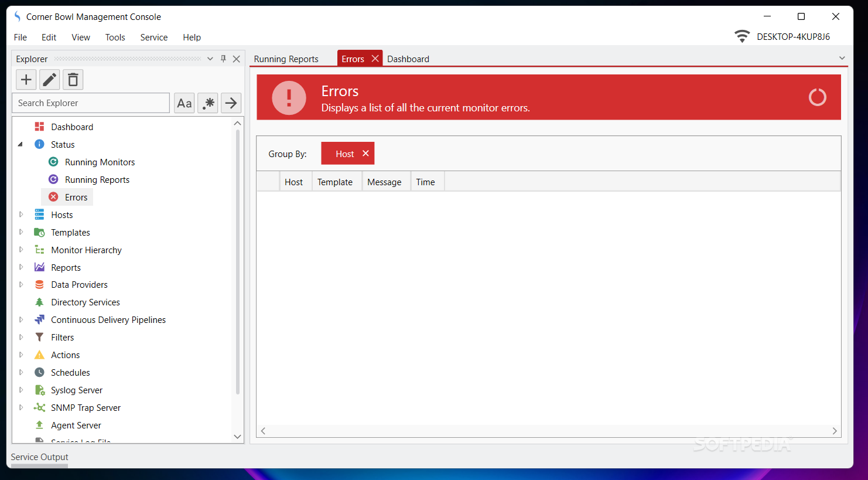
Task: Expand the Schedules tree node
Action: point(21,372)
